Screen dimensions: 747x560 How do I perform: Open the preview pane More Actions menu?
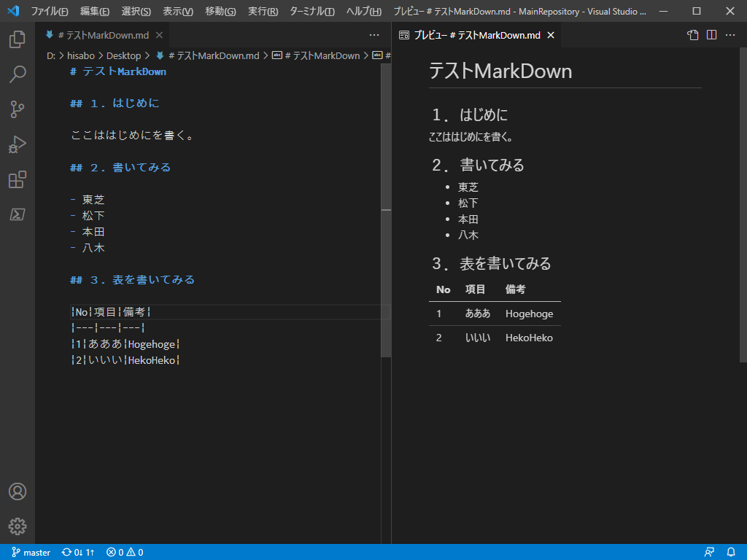click(x=730, y=34)
